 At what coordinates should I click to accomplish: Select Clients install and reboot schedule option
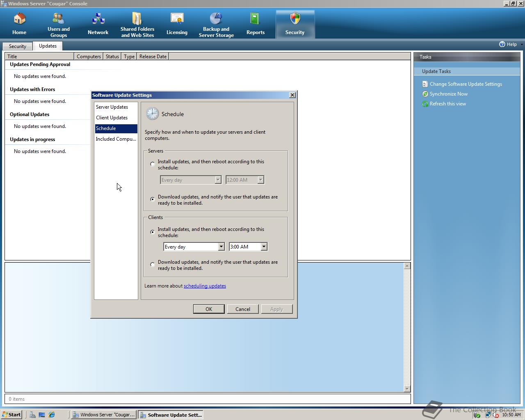(x=153, y=232)
